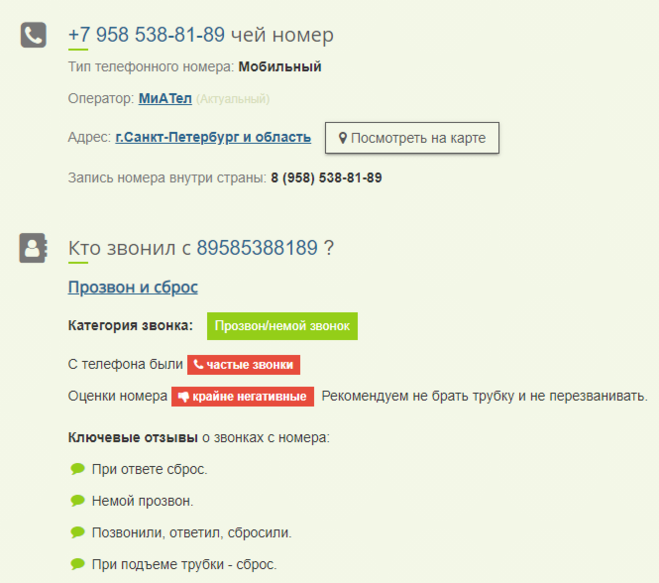Open the МиАТел operator link
Viewport: 659px width, 583px height.
165,99
